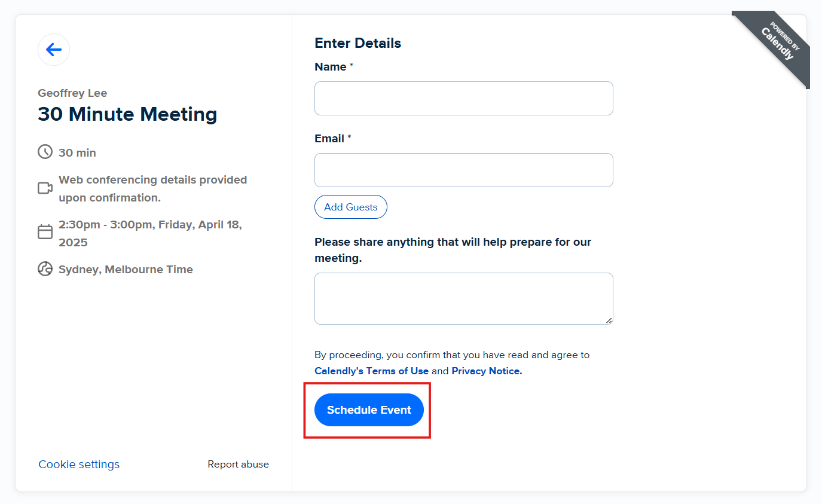Viewport: 822px width, 504px height.
Task: Click the globe icon for time zone
Action: pyautogui.click(x=45, y=269)
